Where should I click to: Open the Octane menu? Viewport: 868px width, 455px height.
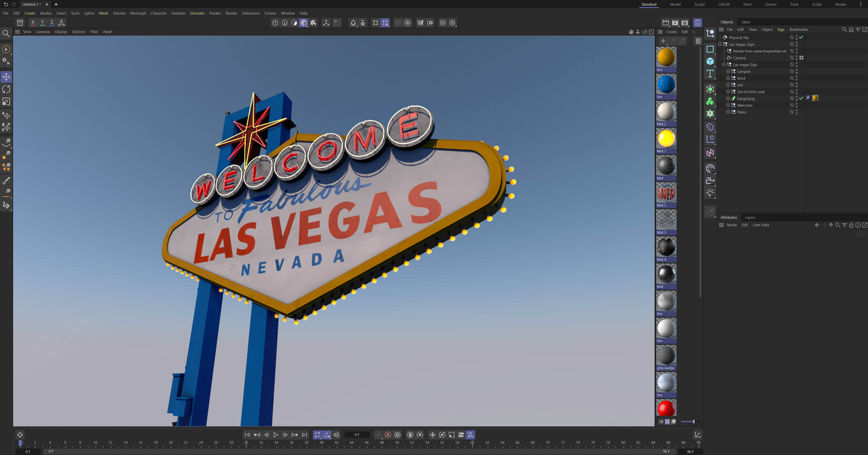pos(270,13)
